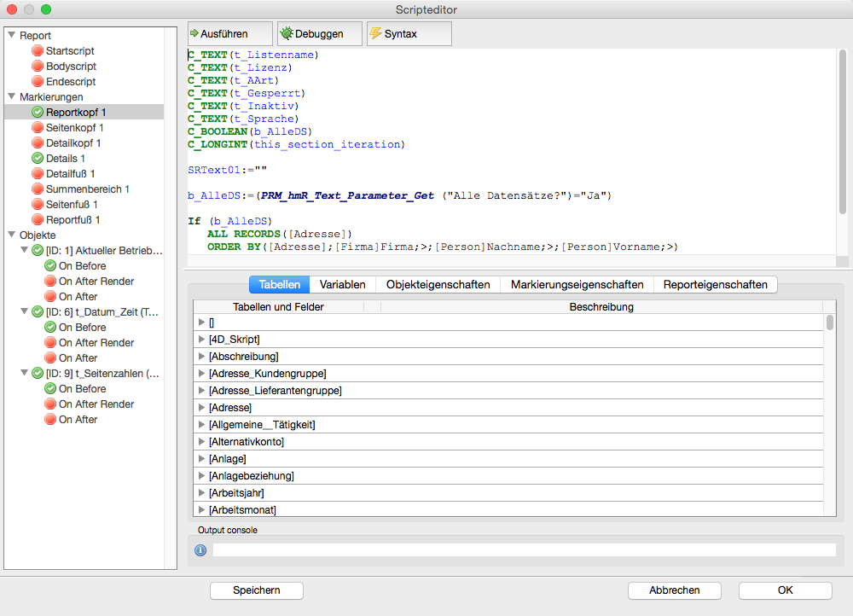The image size is (853, 616).
Task: Collapse the Markierungen tree section
Action: (10, 97)
